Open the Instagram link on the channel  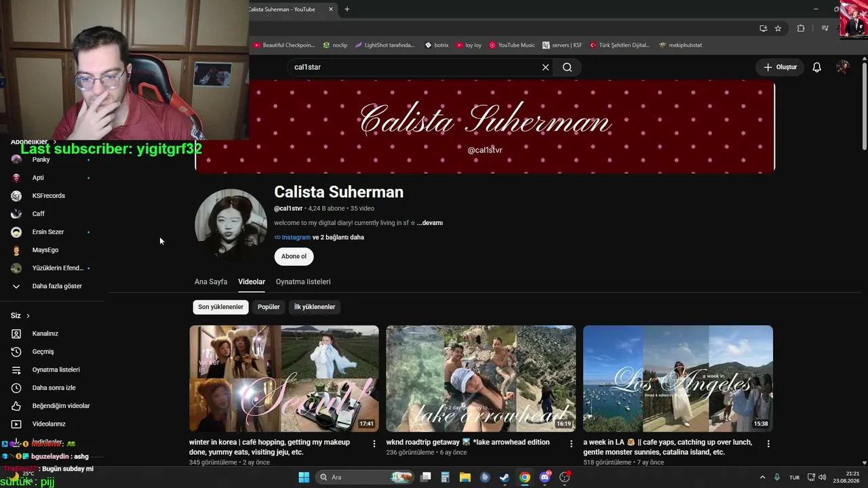(x=296, y=237)
